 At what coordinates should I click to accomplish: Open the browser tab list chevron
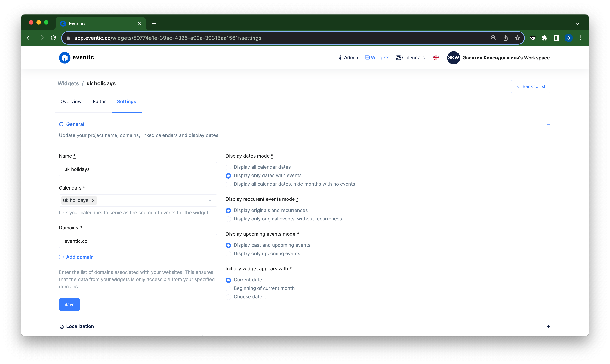pos(578,23)
